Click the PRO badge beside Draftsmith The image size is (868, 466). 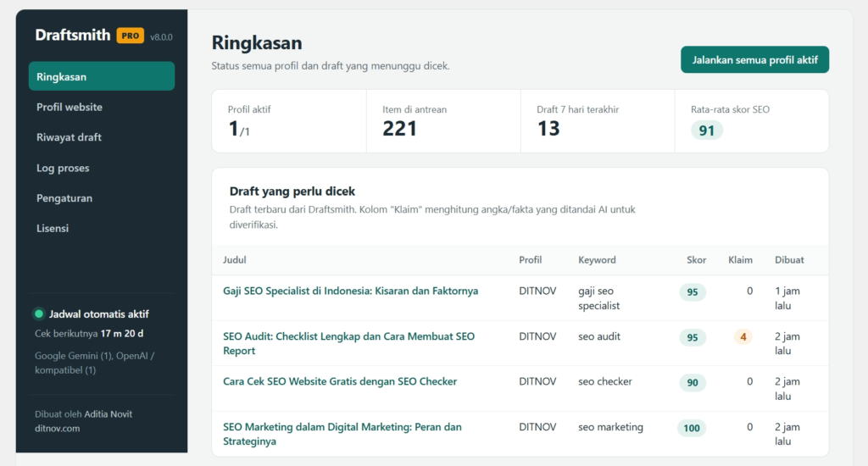tap(130, 36)
